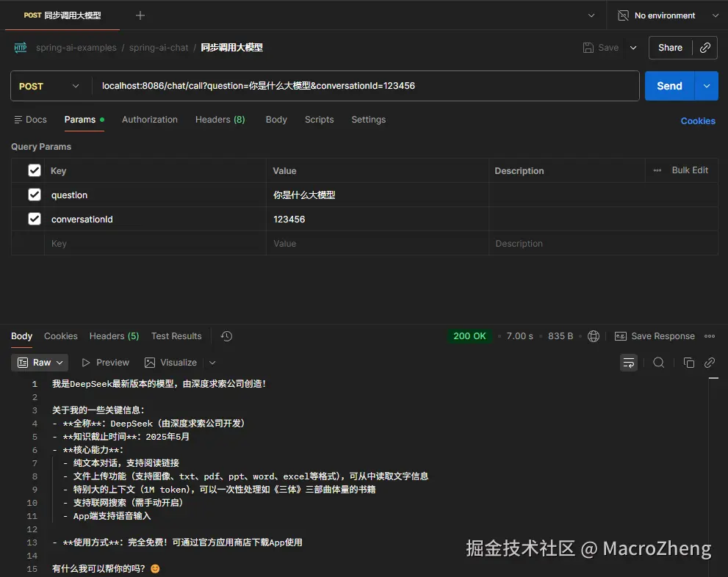Open the POST method dropdown
This screenshot has width=728, height=577.
point(48,87)
